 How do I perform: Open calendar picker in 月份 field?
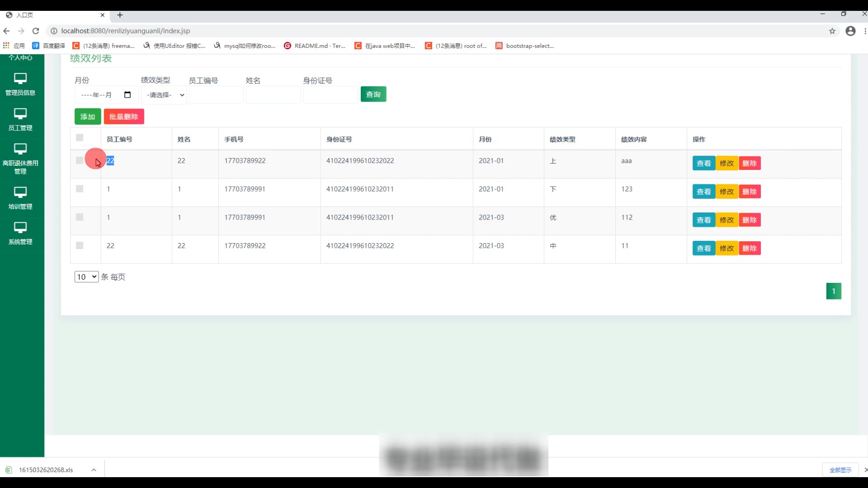(x=127, y=94)
